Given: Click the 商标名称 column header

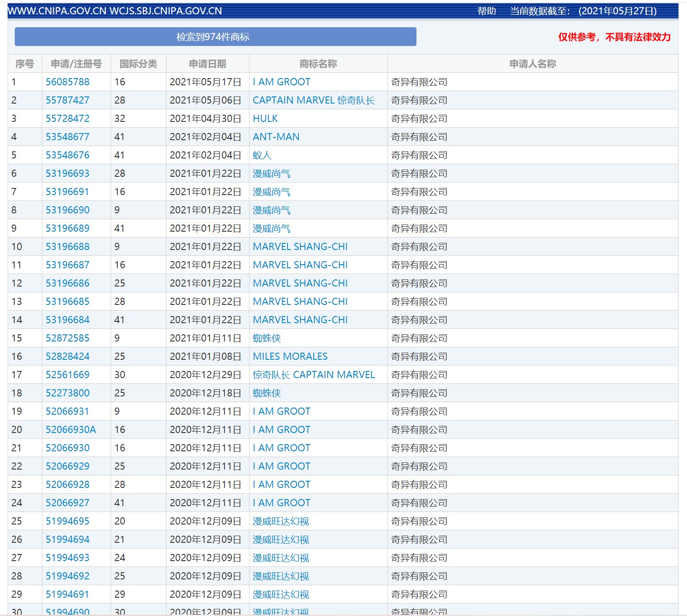Looking at the screenshot, I should click(318, 64).
